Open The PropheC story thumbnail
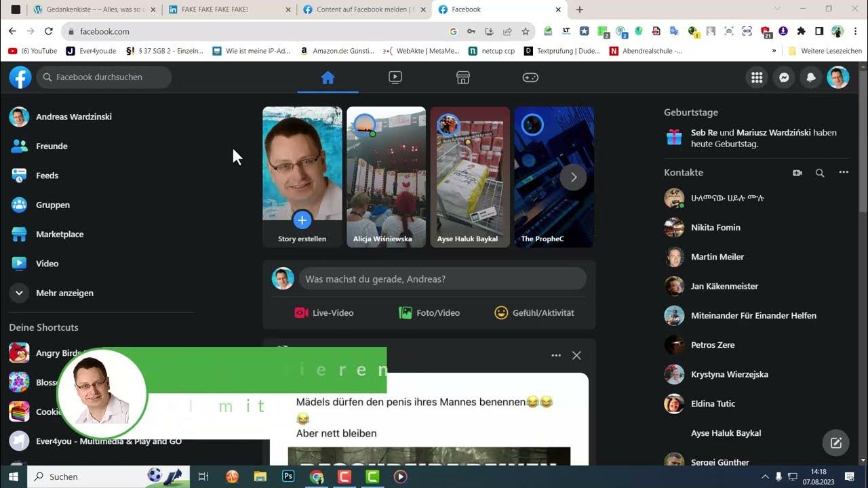This screenshot has width=868, height=488. tap(554, 177)
